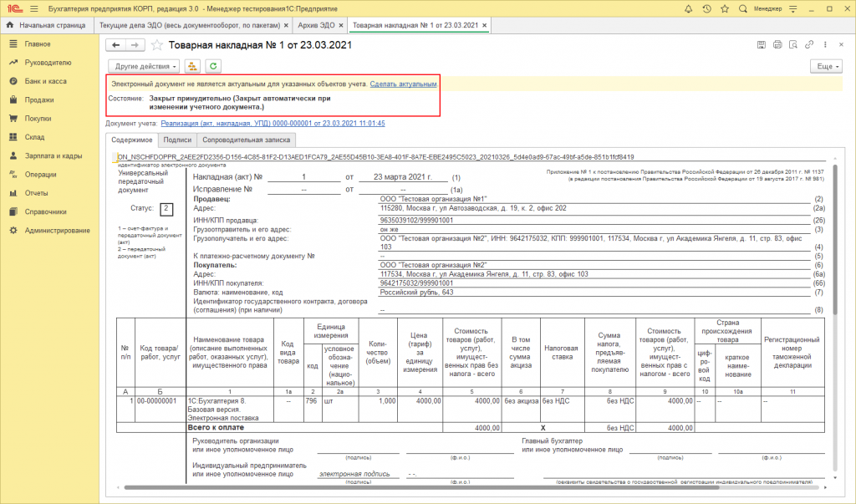Click the ИНН/КПП 9635039102/999901001 value

pyautogui.click(x=416, y=221)
